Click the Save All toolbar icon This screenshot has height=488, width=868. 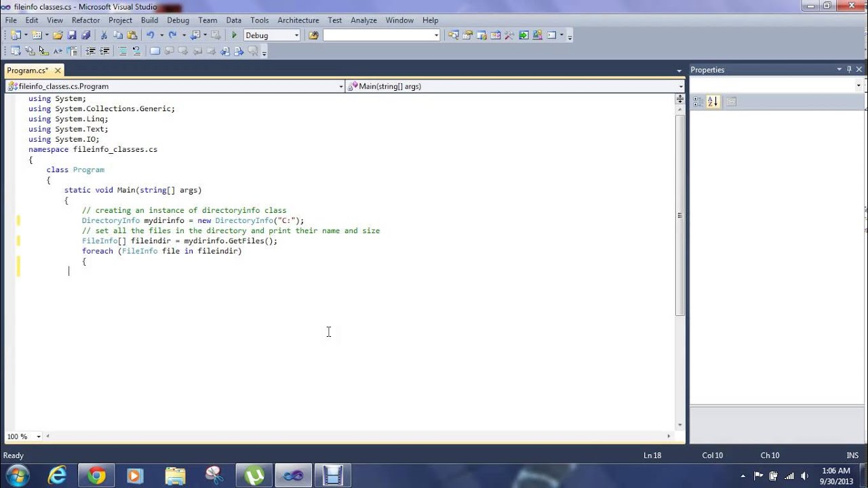click(86, 35)
